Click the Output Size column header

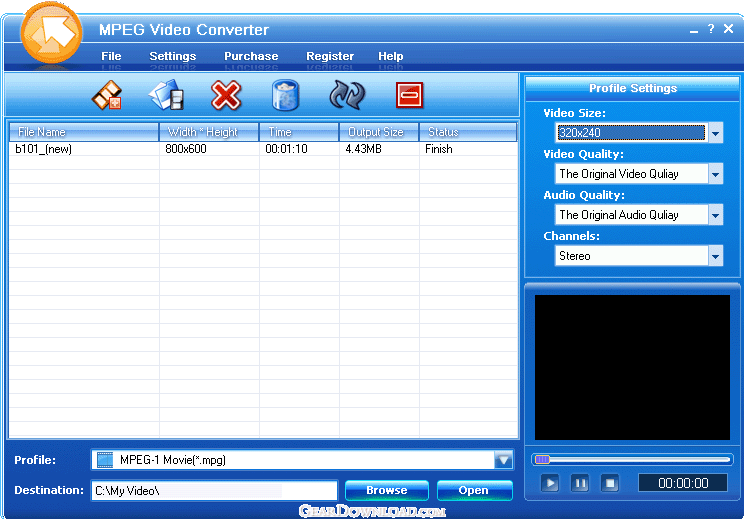coord(379,132)
